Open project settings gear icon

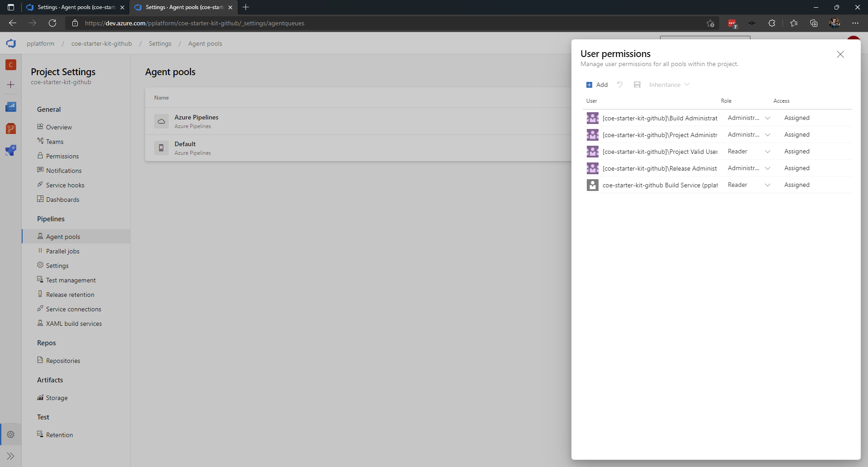click(11, 434)
